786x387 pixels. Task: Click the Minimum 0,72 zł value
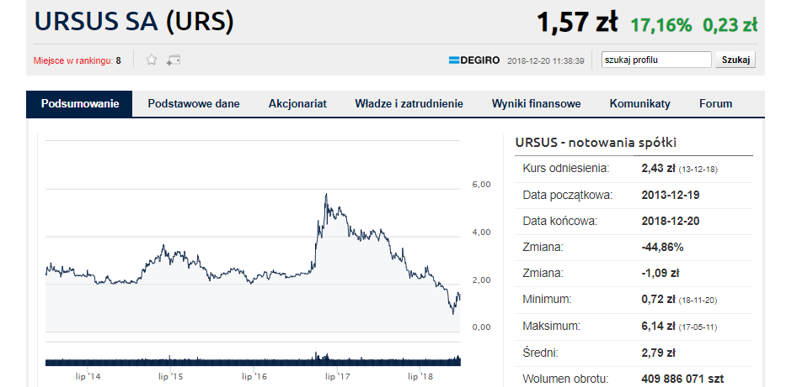659,300
